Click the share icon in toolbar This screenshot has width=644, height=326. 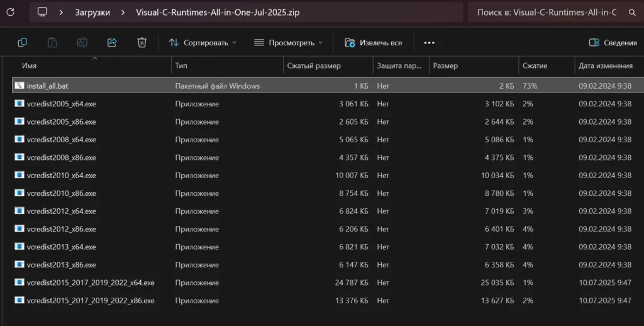coord(112,42)
